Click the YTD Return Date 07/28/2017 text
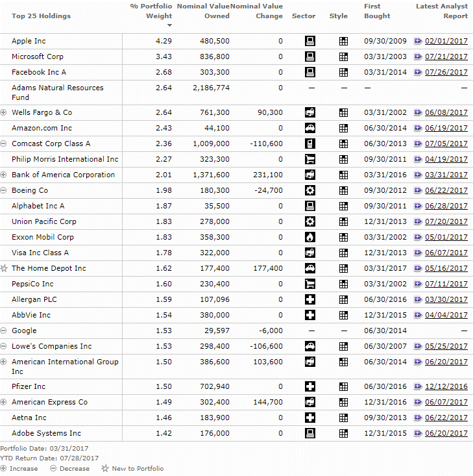473x476 pixels. pyautogui.click(x=49, y=458)
